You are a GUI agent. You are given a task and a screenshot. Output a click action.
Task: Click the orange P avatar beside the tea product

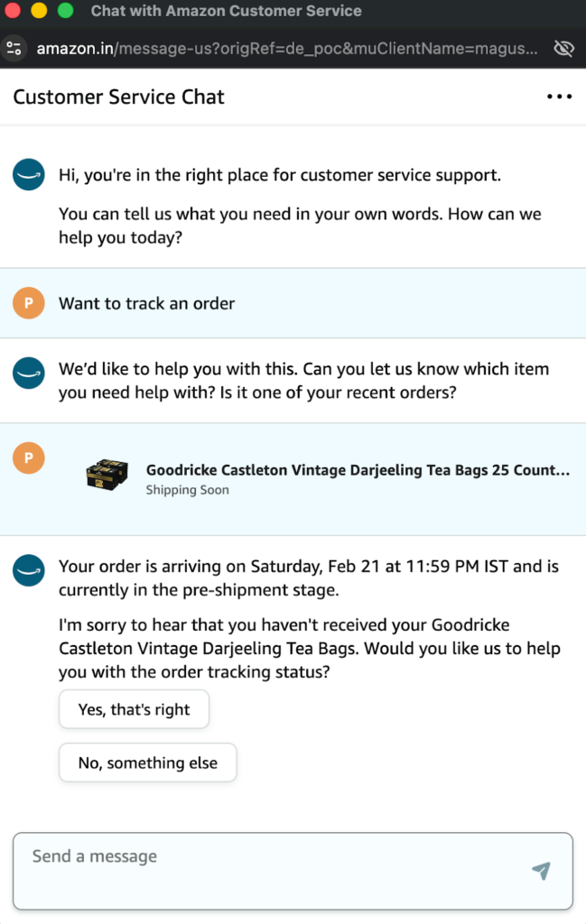coord(29,458)
